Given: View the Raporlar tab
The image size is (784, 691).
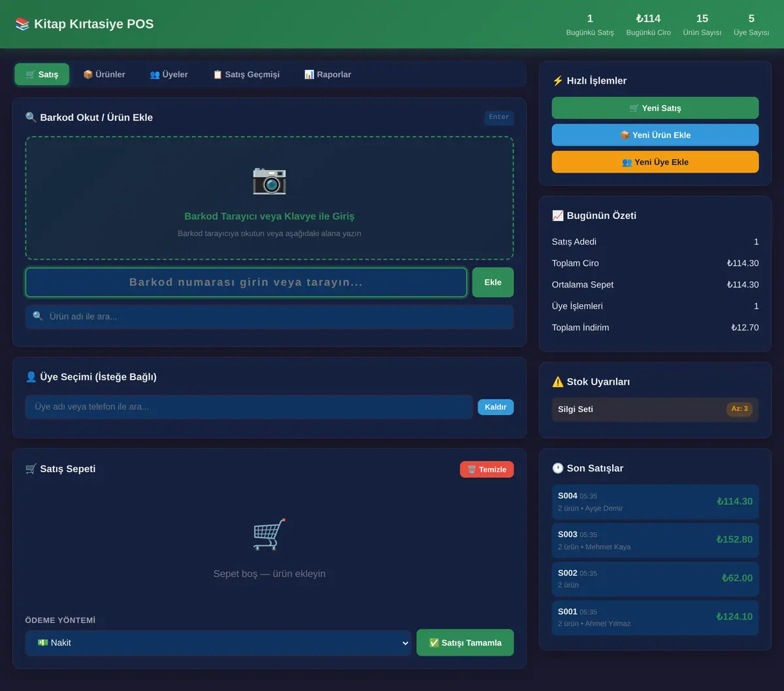Looking at the screenshot, I should point(327,75).
